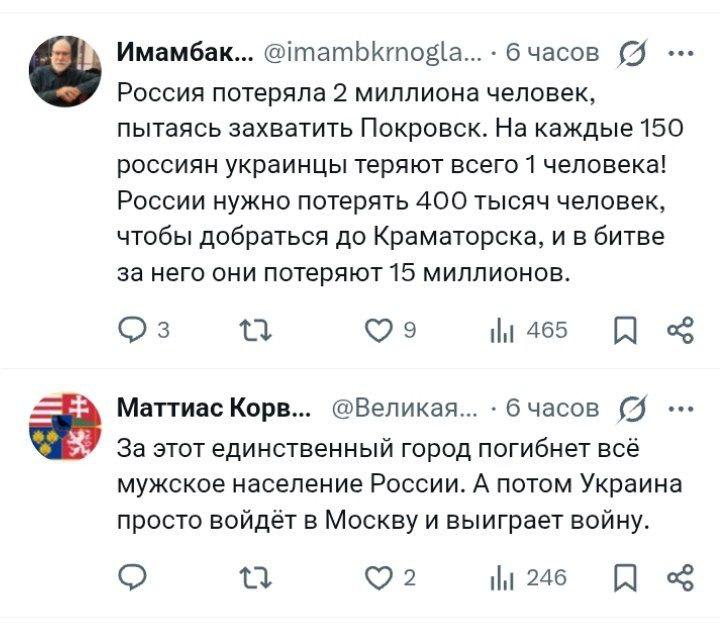Open Маттиас Корв flag avatar
The height and width of the screenshot is (637, 720).
tap(64, 426)
